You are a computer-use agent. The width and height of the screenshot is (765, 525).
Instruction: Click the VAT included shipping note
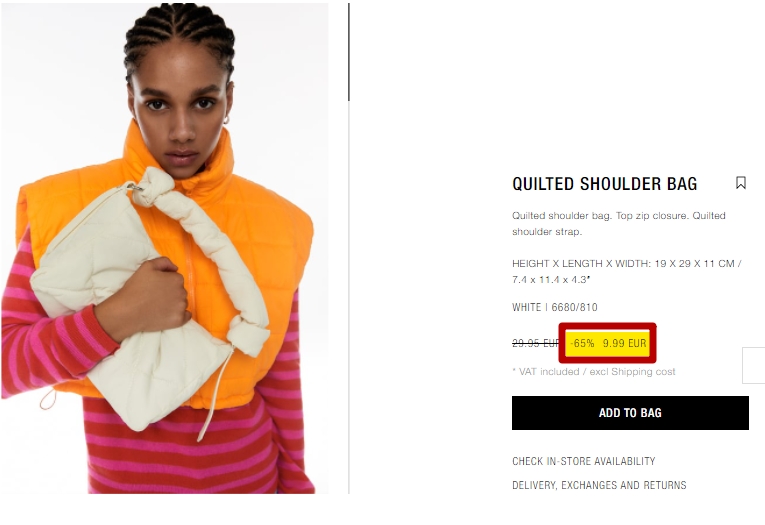(x=594, y=372)
